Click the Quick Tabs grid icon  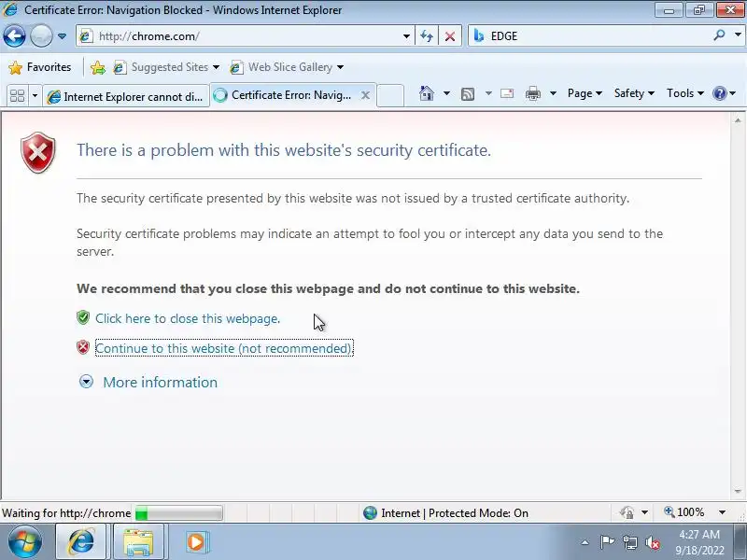pyautogui.click(x=17, y=96)
